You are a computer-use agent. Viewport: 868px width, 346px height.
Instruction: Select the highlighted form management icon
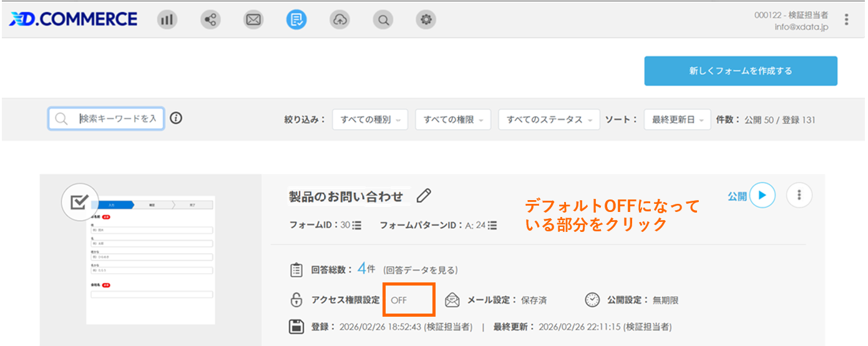pyautogui.click(x=296, y=20)
